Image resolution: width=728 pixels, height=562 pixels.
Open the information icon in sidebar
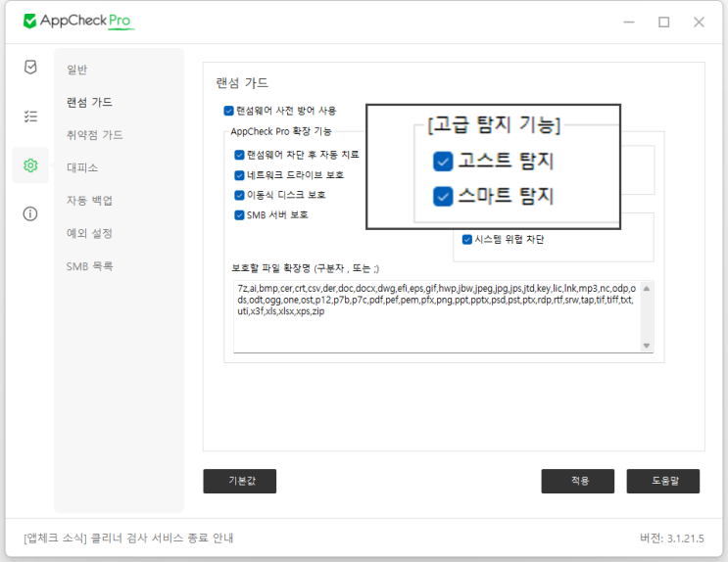30,214
